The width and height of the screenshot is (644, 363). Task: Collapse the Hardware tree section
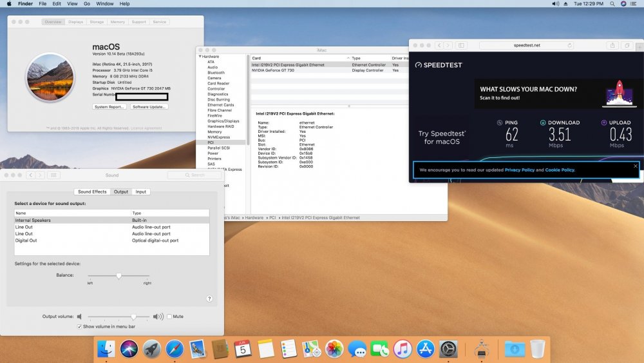click(x=200, y=56)
